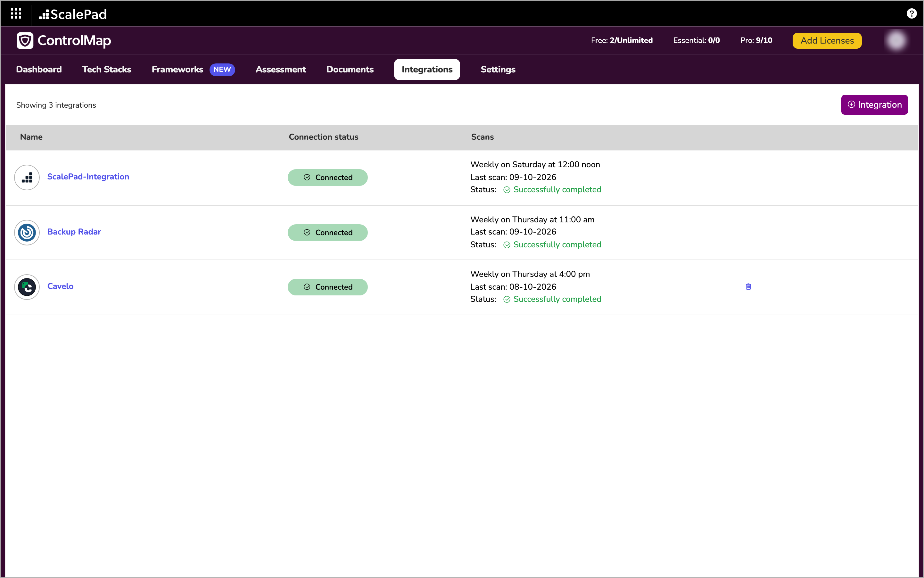Click 'Weekly on Thursday at 11:00 am'
924x578 pixels.
[532, 219]
